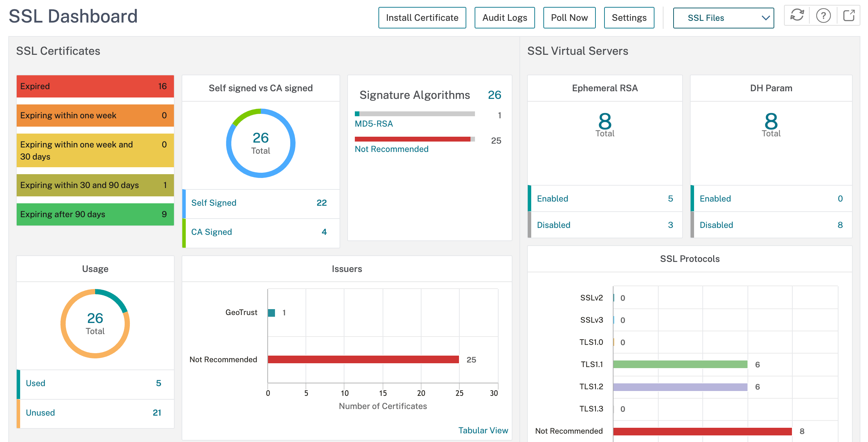Click the red Not Recommended Issuers bar
This screenshot has width=868, height=442.
364,359
